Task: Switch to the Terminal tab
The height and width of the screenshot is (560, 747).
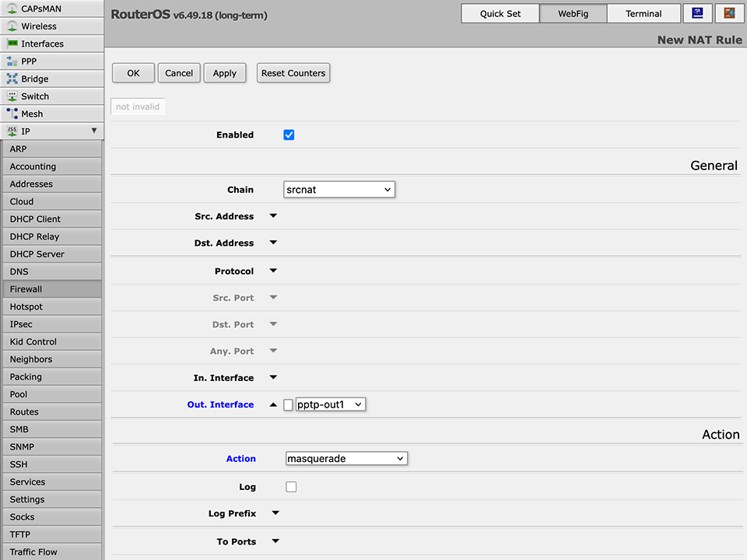Action: [x=646, y=13]
